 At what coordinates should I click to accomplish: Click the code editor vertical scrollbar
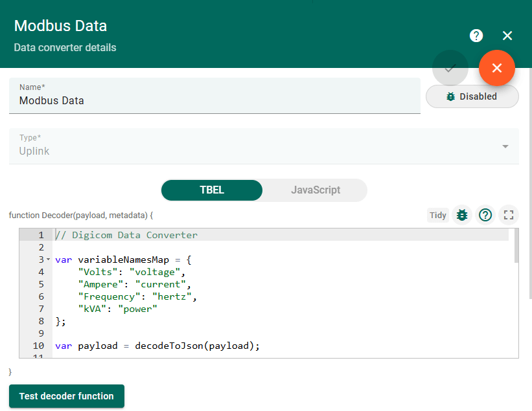tap(516, 246)
